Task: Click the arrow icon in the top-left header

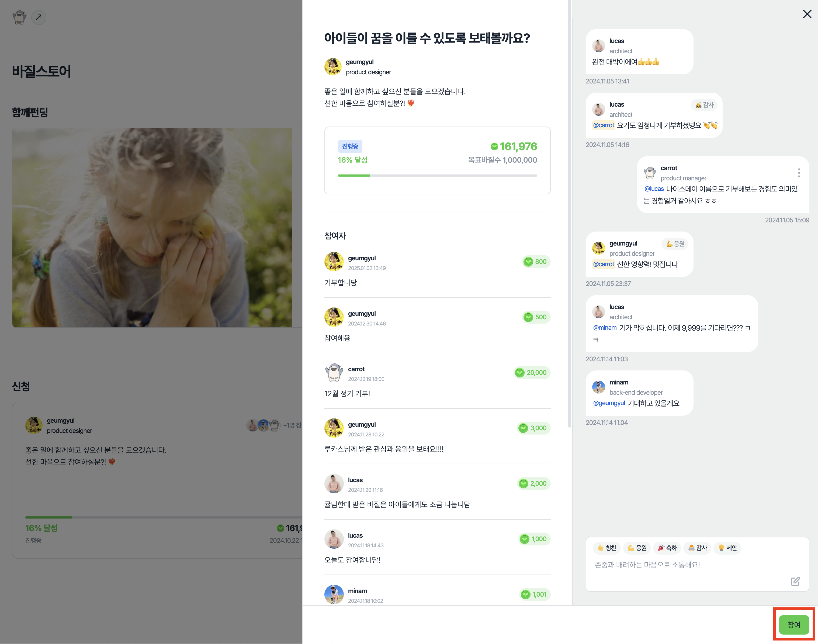Action: click(x=39, y=17)
